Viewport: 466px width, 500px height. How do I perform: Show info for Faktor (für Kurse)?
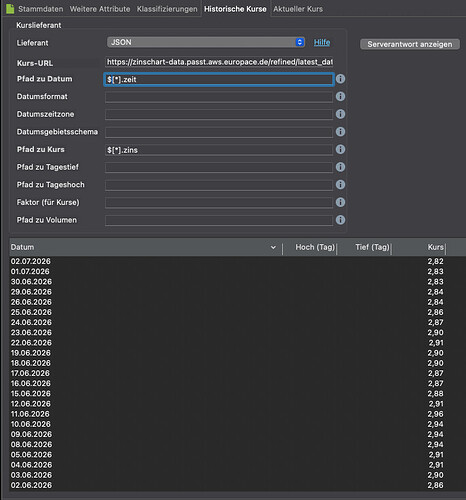click(340, 202)
